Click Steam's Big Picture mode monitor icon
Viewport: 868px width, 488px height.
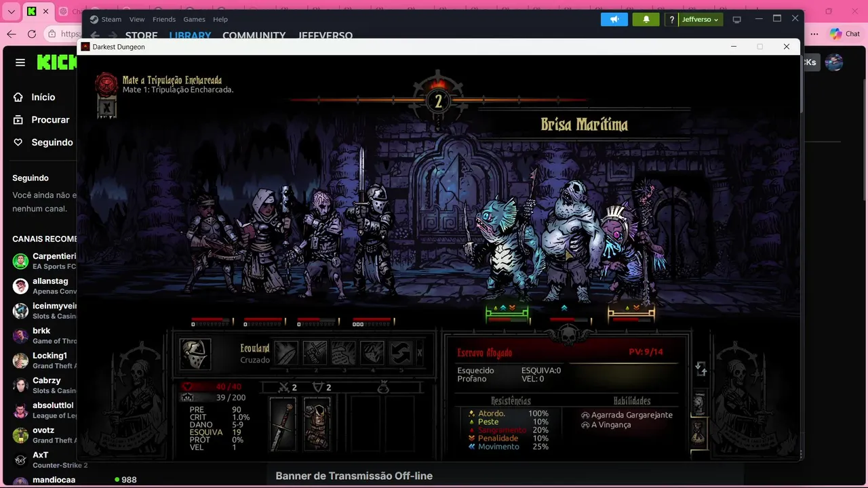click(x=737, y=19)
